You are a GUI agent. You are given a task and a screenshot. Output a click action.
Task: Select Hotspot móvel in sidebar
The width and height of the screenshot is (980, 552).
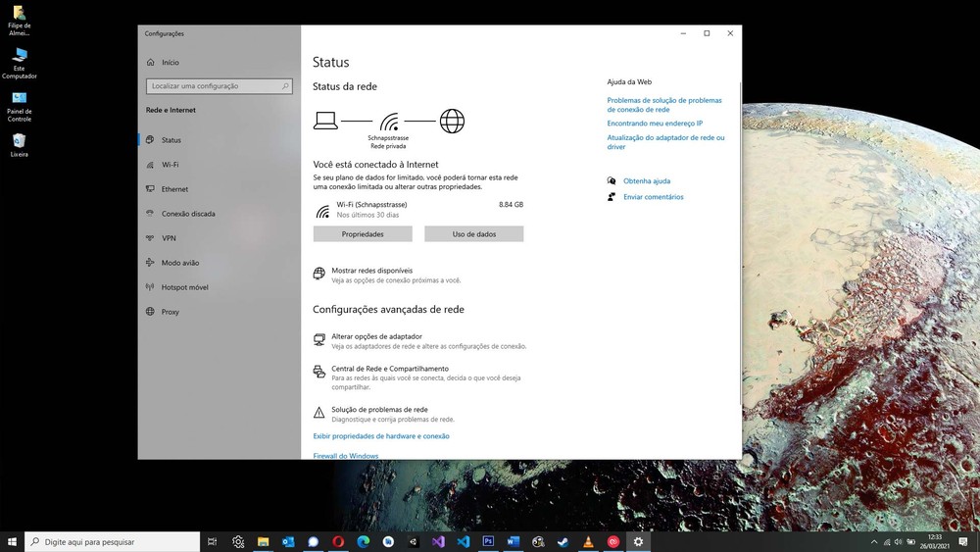tap(184, 287)
